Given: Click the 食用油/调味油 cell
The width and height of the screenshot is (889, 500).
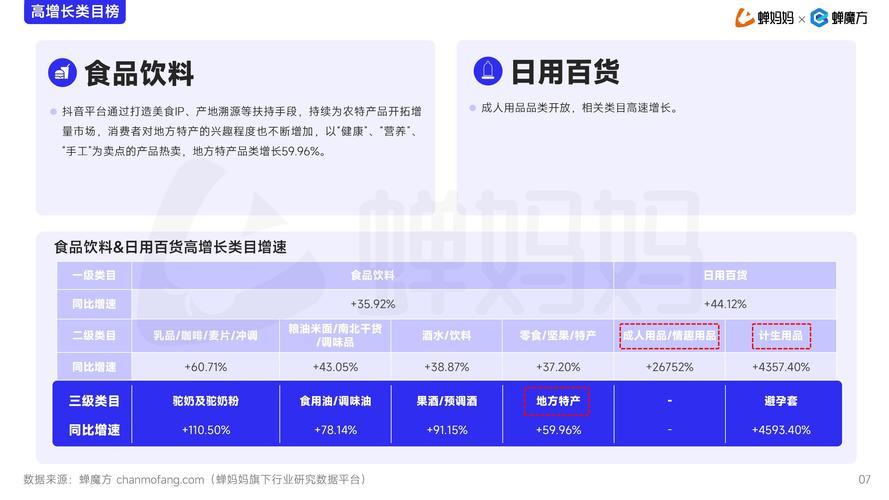Looking at the screenshot, I should pos(335,401).
